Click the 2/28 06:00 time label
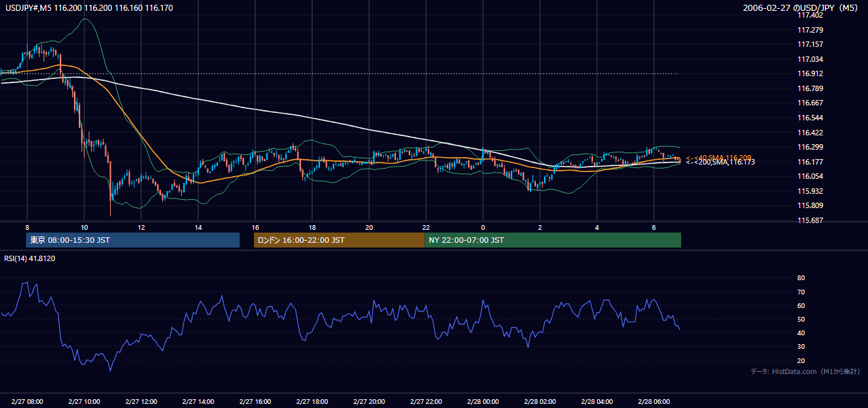 [653, 401]
